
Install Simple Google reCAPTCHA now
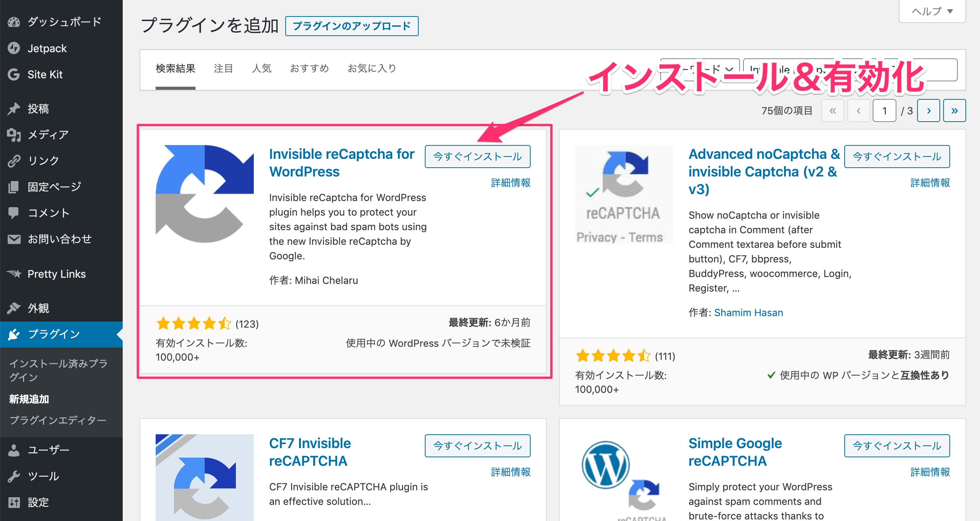(x=897, y=446)
